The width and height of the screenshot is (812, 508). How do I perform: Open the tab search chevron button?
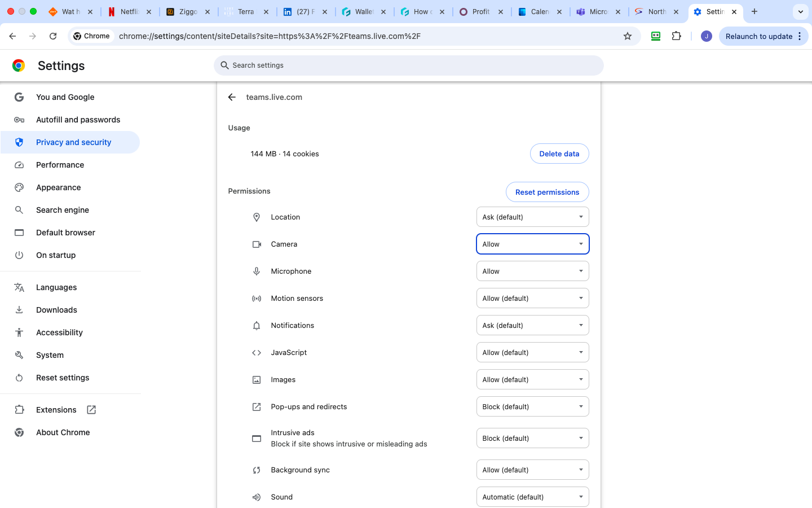point(800,11)
